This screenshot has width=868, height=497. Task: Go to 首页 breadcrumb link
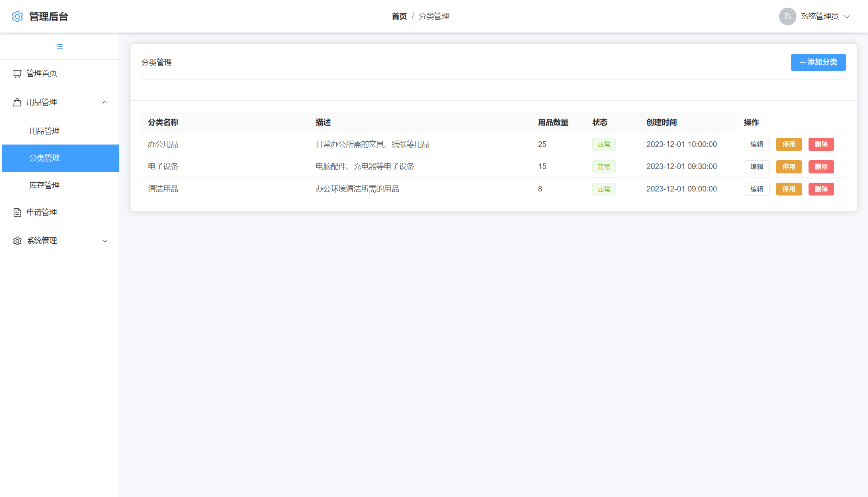tap(399, 16)
